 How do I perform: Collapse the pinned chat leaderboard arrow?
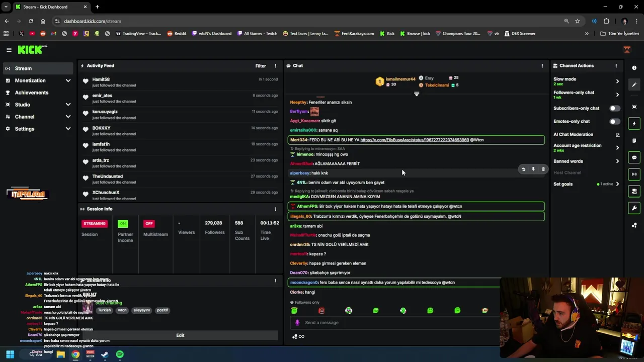[x=417, y=94]
